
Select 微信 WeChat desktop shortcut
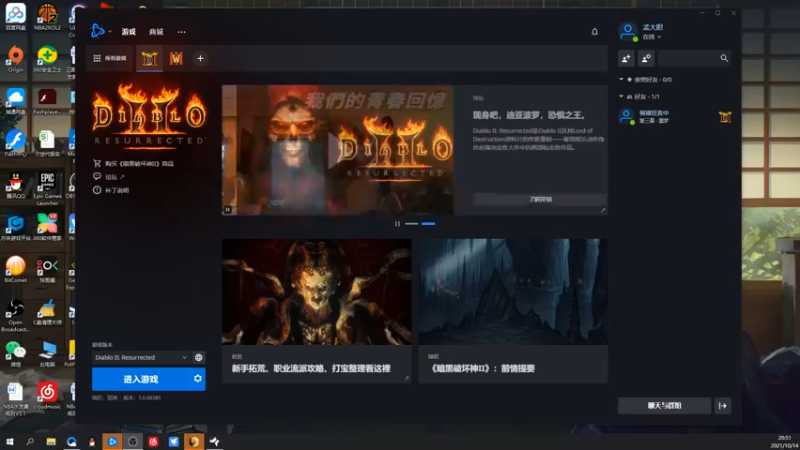point(15,354)
